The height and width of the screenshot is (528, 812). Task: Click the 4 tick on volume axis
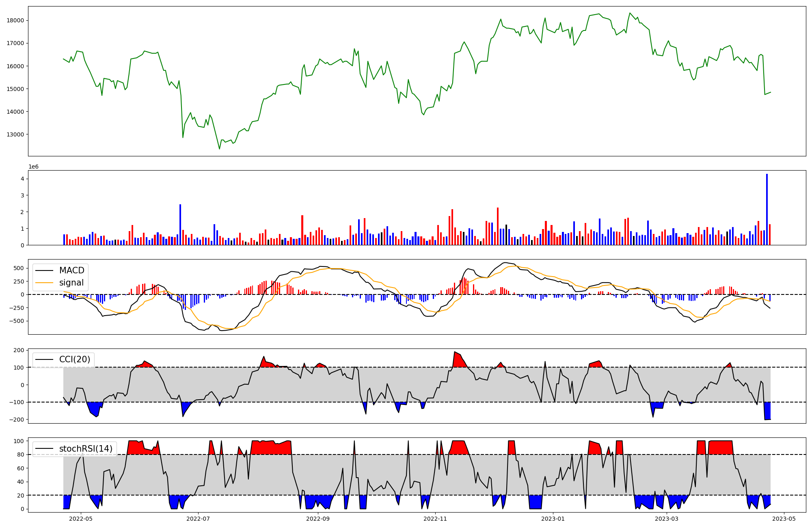(x=23, y=179)
